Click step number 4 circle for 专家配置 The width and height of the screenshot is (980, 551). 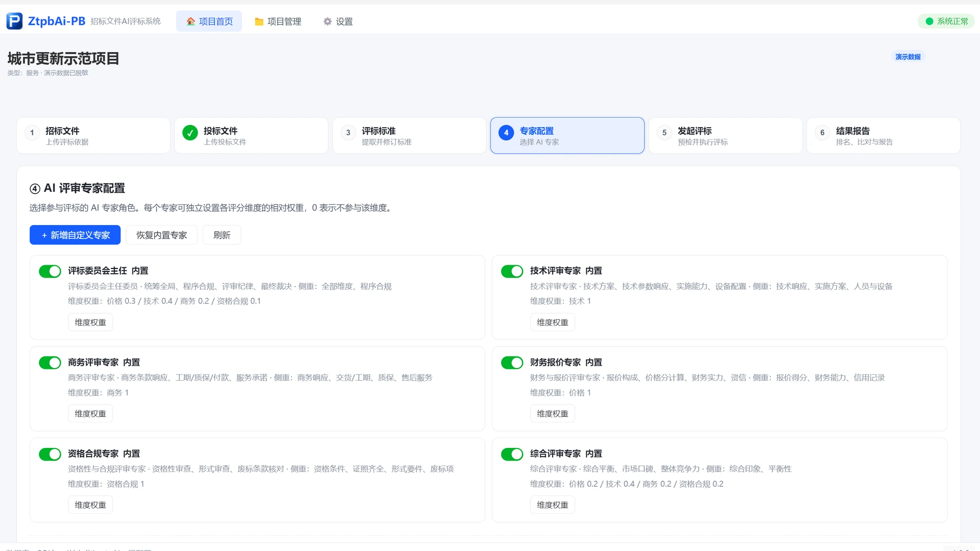(x=506, y=133)
